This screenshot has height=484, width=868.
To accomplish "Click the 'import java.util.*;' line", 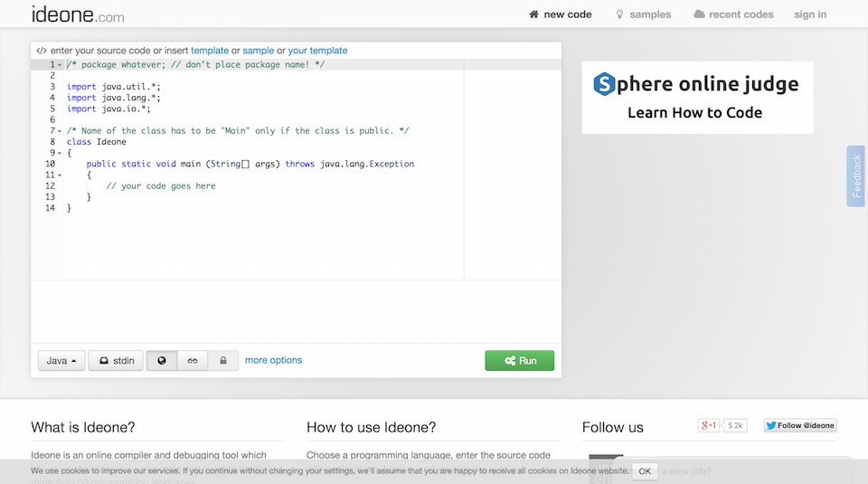I will [x=114, y=86].
